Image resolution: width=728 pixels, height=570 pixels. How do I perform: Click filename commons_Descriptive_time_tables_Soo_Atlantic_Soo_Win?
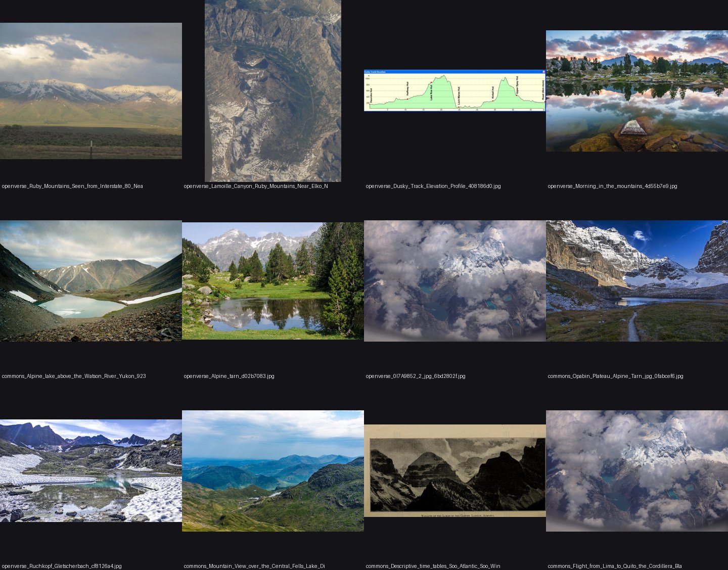pyautogui.click(x=433, y=566)
